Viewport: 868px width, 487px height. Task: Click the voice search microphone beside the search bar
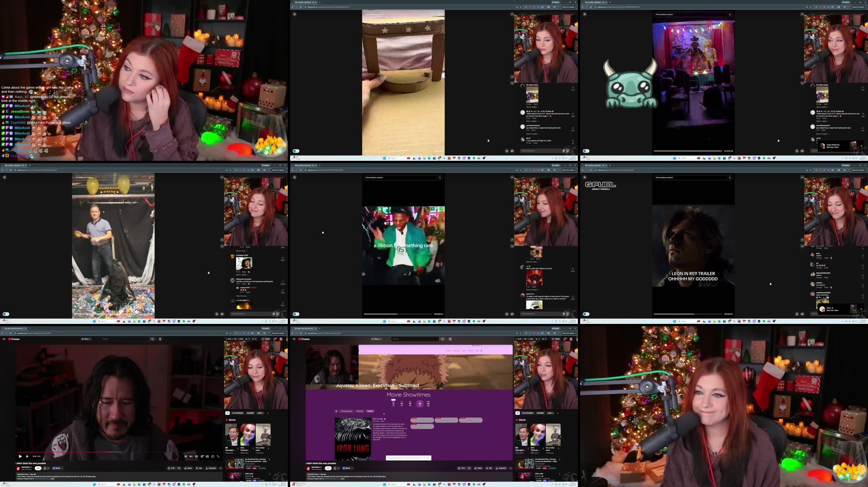160,339
